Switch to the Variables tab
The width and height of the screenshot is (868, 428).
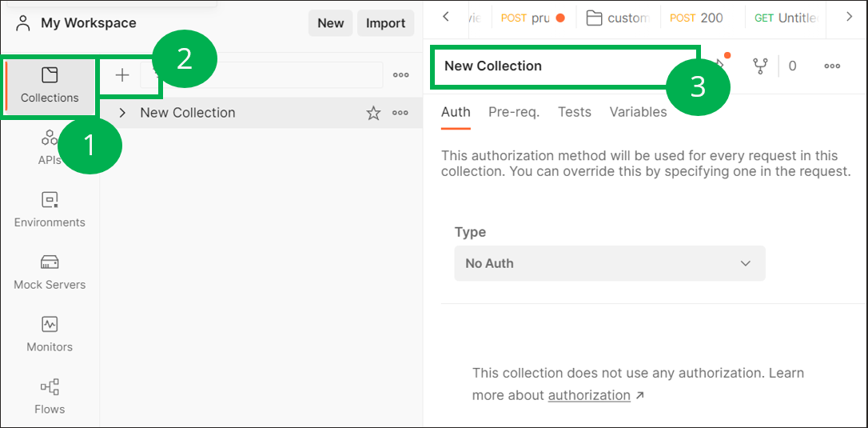(x=638, y=112)
